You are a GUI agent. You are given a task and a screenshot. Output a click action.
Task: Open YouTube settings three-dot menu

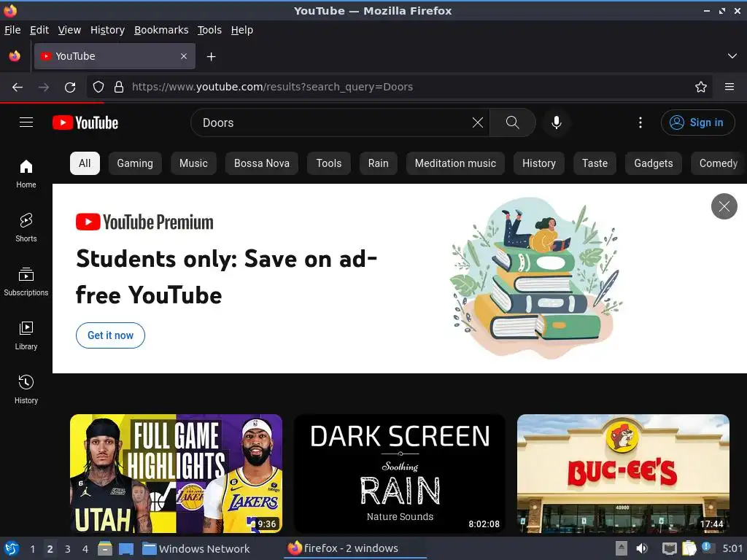[x=640, y=122]
